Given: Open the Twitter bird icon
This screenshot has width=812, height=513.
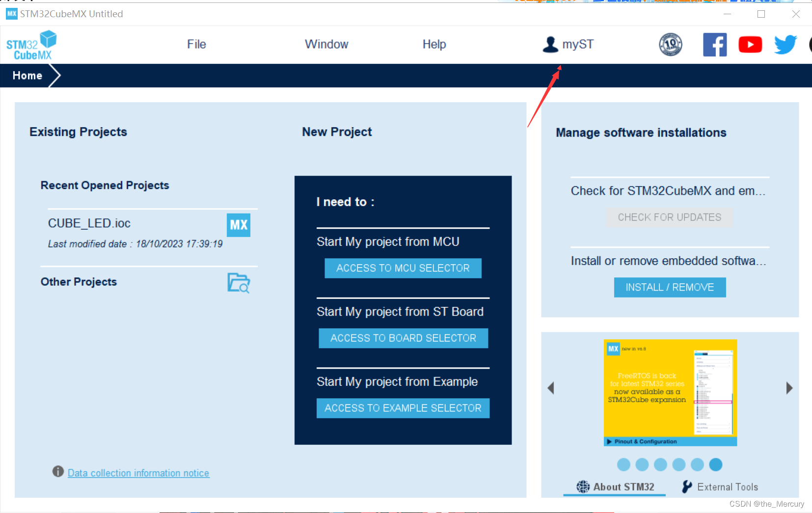Looking at the screenshot, I should point(785,45).
